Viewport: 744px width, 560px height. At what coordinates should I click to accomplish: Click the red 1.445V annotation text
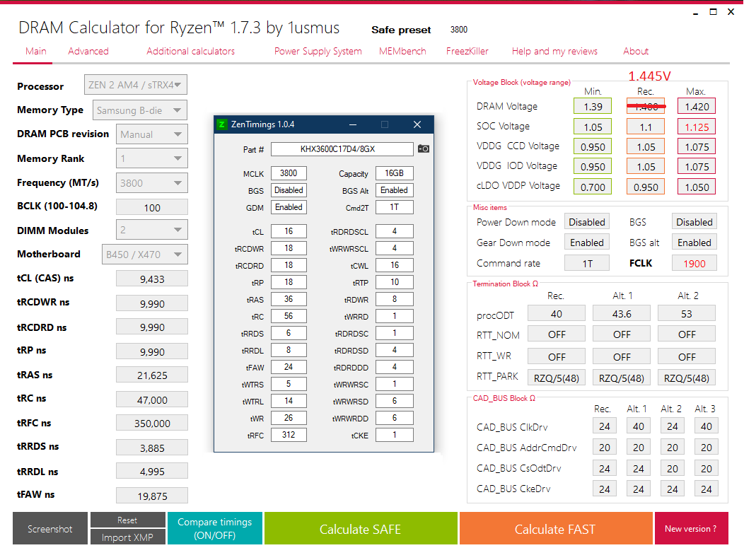(x=649, y=76)
